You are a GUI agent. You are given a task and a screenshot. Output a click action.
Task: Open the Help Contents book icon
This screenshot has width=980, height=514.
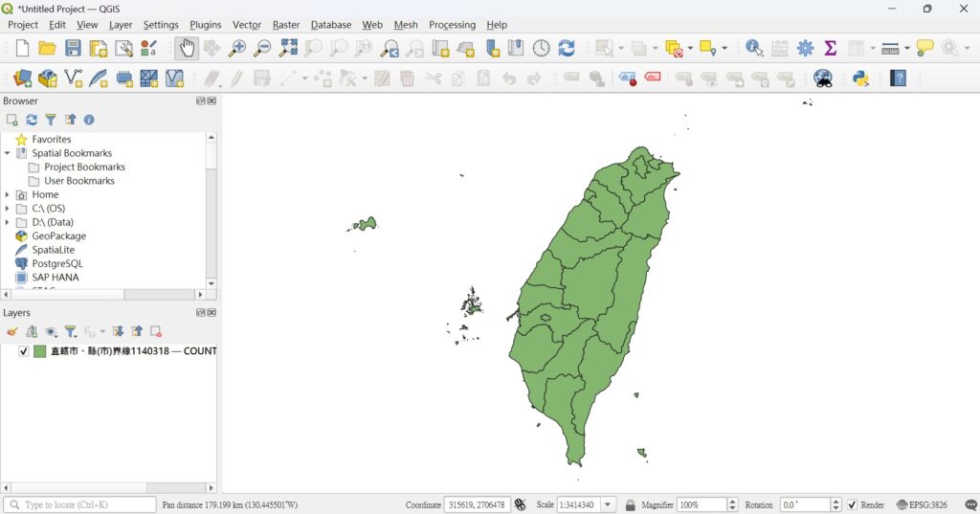pos(898,78)
